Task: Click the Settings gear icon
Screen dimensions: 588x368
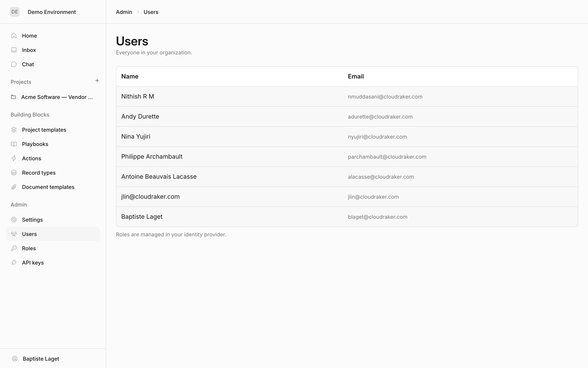Action: [x=14, y=220]
